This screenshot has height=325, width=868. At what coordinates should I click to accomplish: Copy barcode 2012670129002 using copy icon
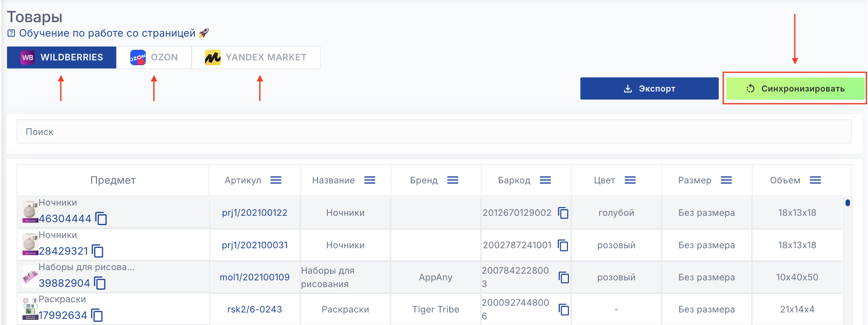coord(563,213)
